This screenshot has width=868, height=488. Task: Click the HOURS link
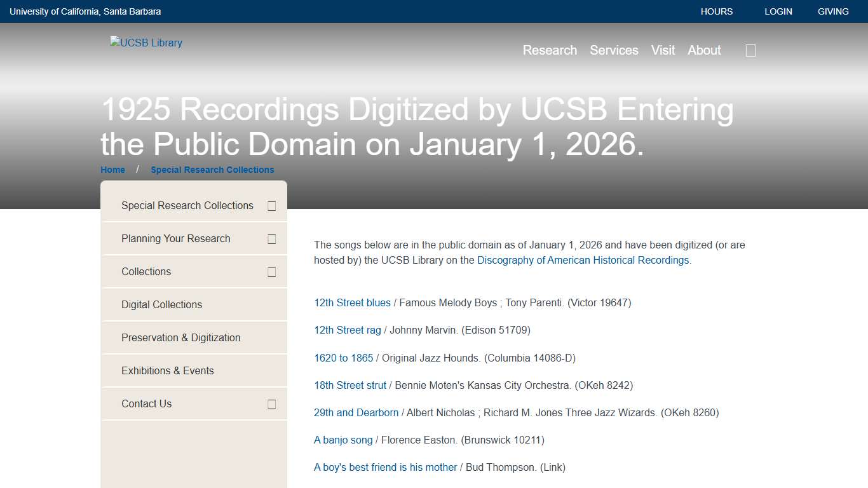tap(716, 11)
